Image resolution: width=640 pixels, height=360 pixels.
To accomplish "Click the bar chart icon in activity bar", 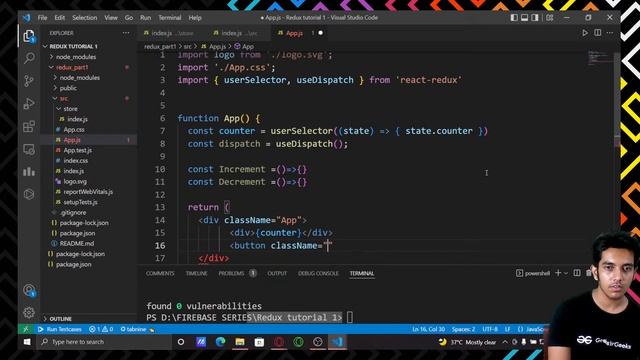I will click(29, 172).
